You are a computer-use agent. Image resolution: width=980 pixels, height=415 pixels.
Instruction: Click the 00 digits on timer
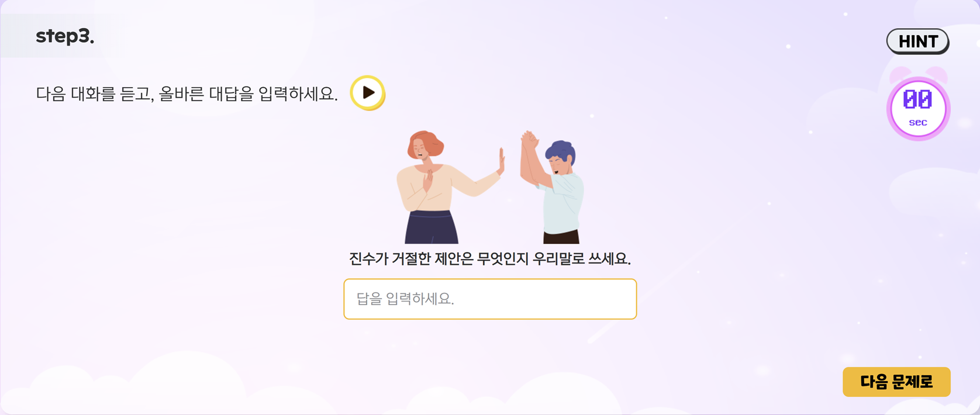coord(917,99)
